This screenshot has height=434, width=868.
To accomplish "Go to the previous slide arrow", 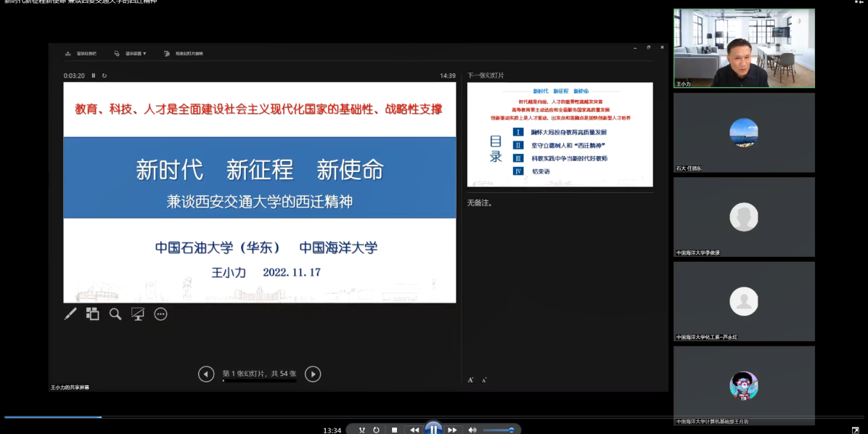I will click(206, 374).
